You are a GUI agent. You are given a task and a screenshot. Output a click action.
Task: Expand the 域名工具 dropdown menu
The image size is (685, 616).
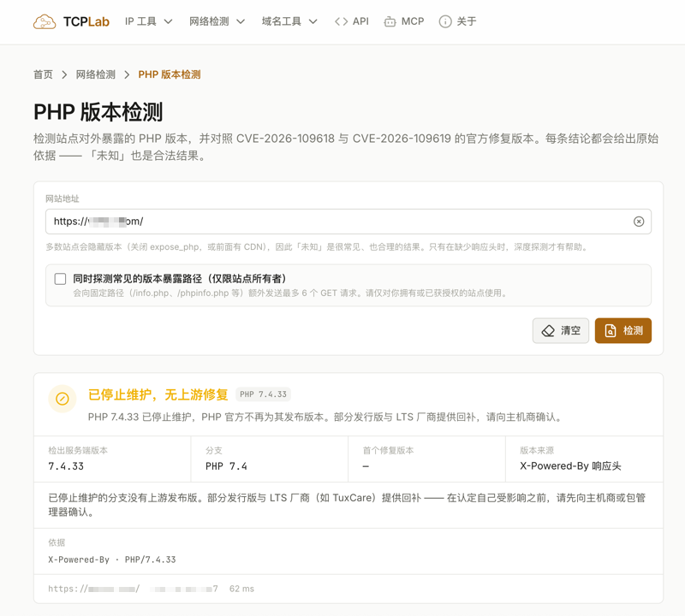[289, 21]
